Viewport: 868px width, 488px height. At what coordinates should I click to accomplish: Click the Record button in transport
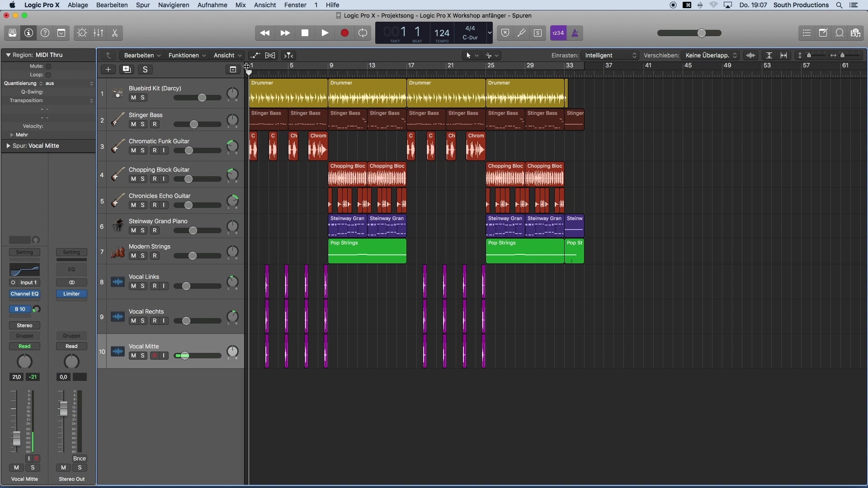tap(344, 33)
